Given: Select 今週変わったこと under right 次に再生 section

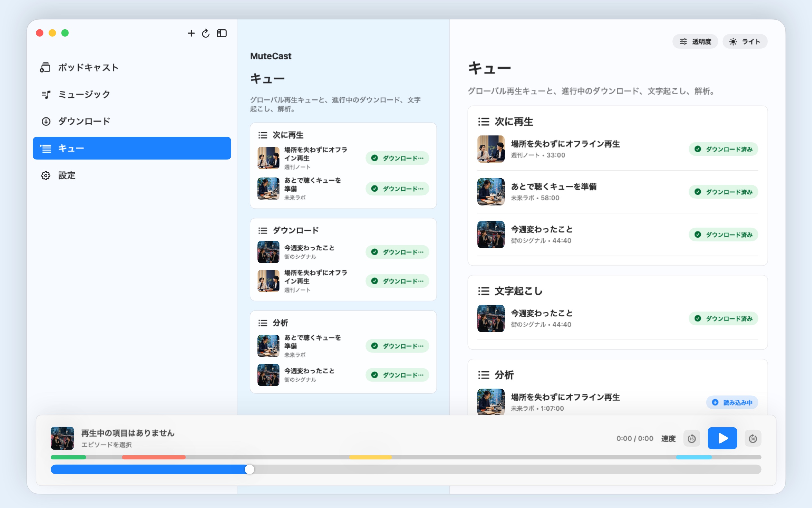Looking at the screenshot, I should (x=617, y=235).
